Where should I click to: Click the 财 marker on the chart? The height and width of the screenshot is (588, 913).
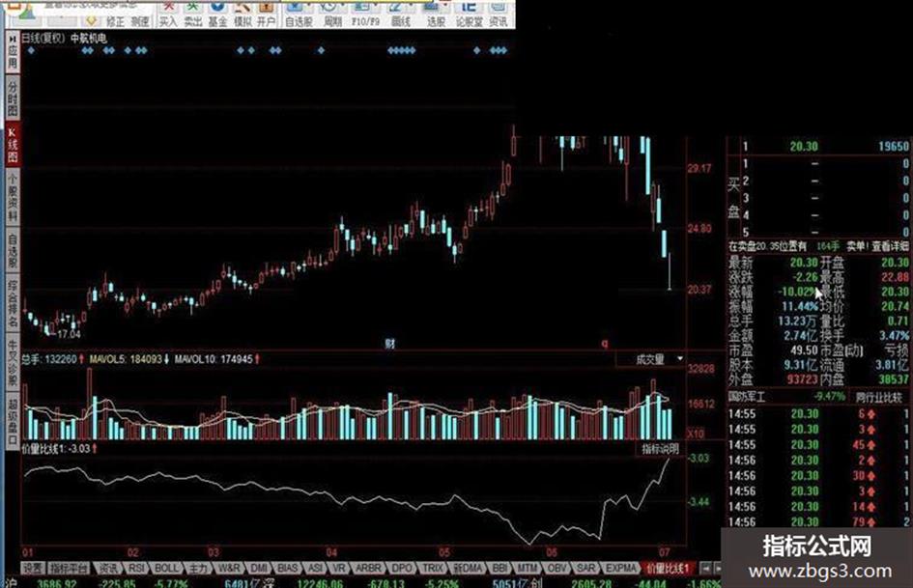coord(390,344)
